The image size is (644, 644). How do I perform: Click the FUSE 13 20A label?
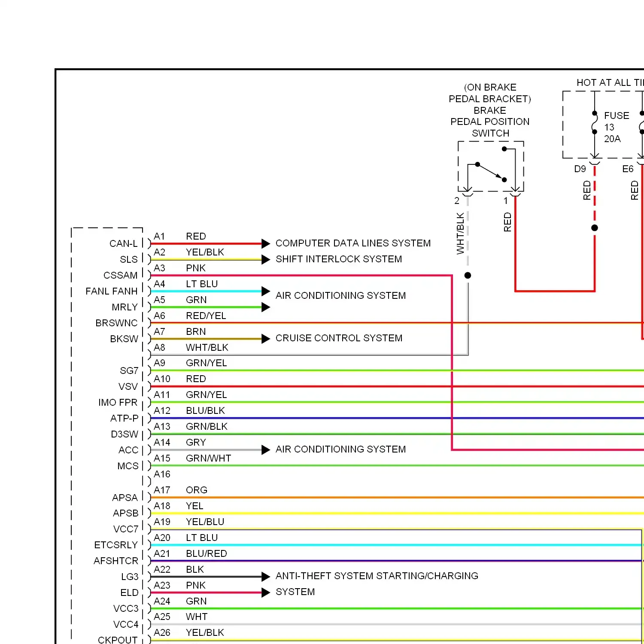tap(617, 127)
